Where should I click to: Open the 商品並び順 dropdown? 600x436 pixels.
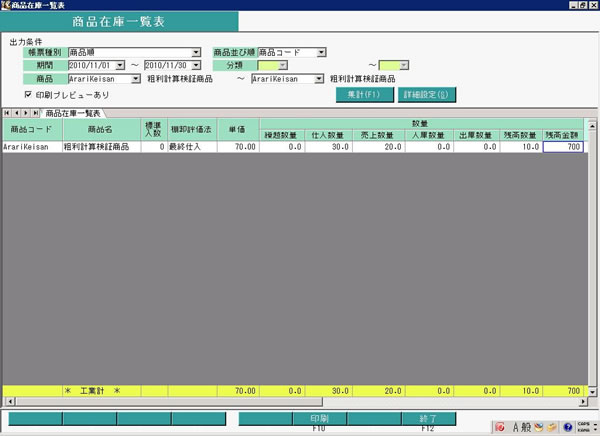pyautogui.click(x=321, y=52)
